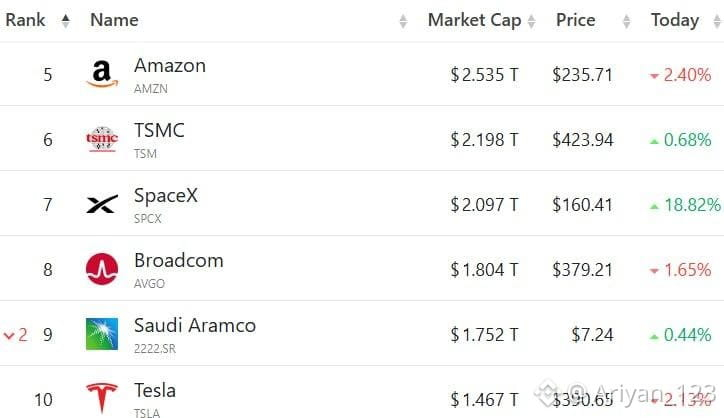The image size is (724, 418).
Task: Open the Saudi Aramco name link
Action: [195, 326]
